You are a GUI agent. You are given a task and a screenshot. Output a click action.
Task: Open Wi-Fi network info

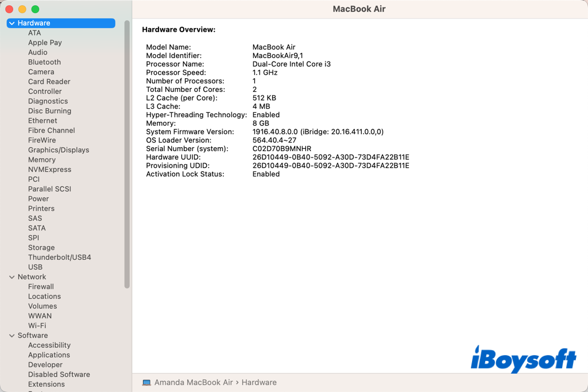(x=37, y=326)
